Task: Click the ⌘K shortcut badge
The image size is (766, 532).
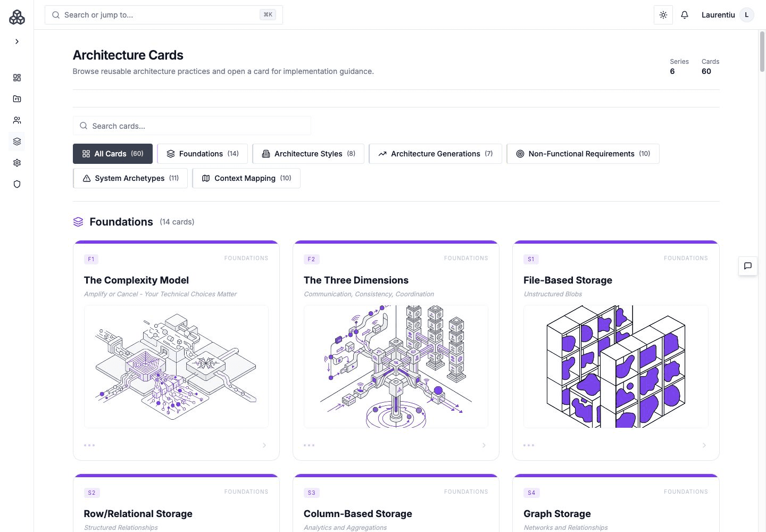Action: click(x=268, y=15)
